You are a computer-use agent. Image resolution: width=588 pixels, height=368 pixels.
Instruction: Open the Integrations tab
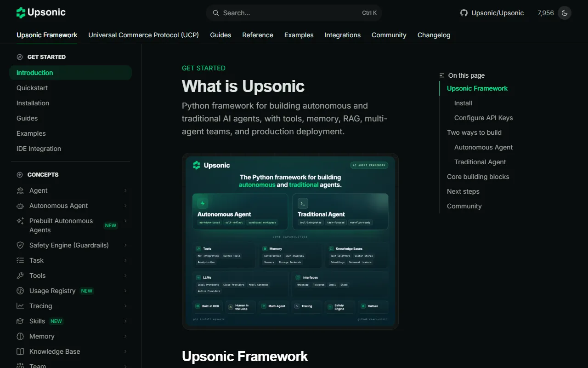(x=343, y=35)
